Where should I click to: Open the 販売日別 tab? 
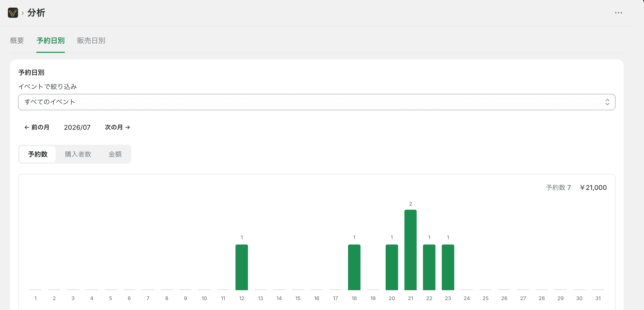coord(91,41)
